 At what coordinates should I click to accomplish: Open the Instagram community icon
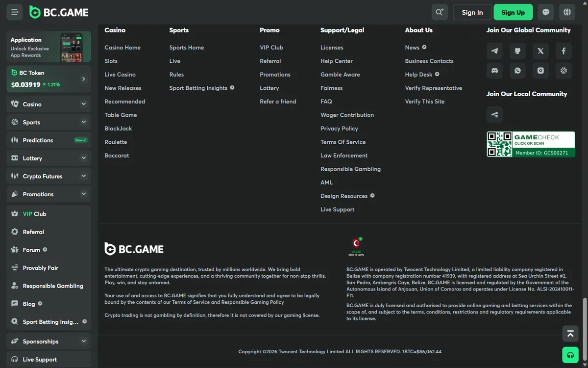[540, 71]
